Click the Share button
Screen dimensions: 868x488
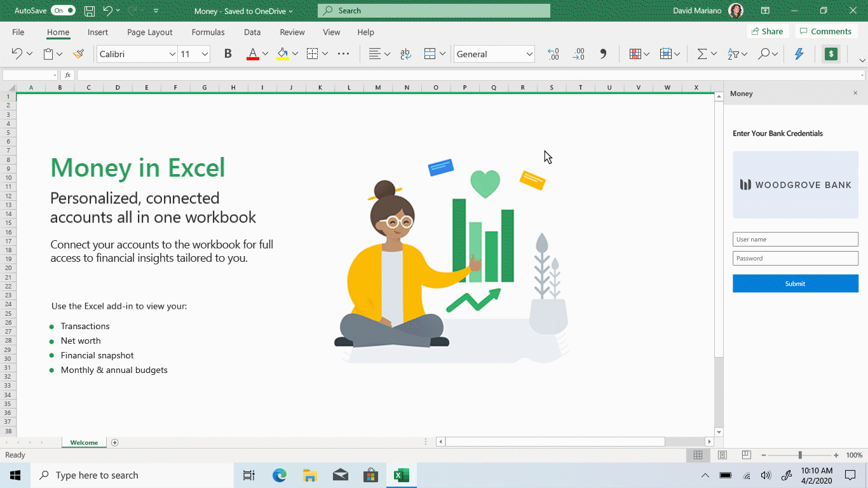tap(767, 31)
